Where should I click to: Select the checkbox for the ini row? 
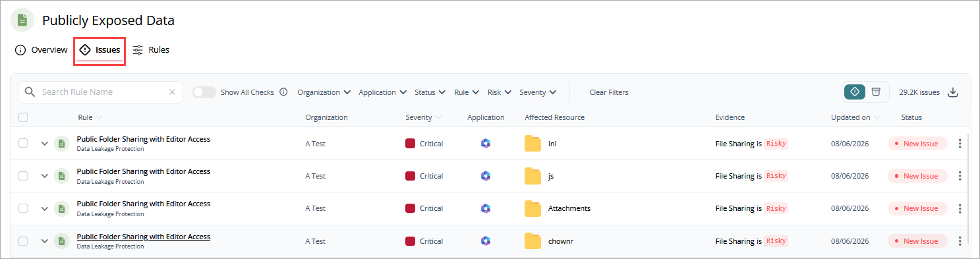click(23, 143)
